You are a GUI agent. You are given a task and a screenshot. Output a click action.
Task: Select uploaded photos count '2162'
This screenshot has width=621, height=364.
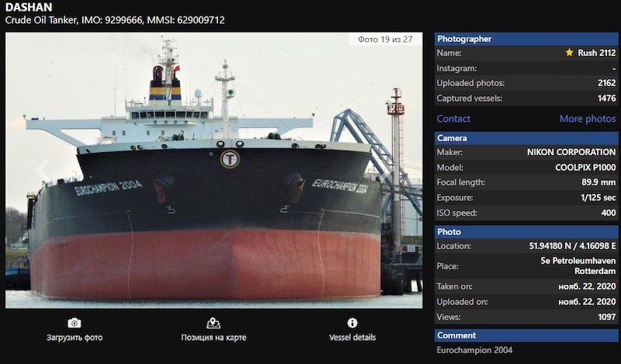[606, 83]
